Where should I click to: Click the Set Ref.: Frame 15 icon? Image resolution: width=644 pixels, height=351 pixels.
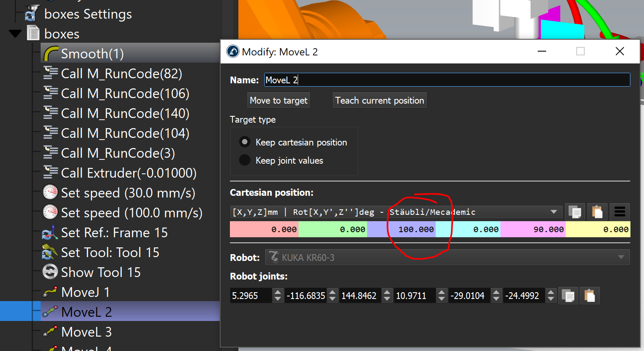tap(50, 233)
